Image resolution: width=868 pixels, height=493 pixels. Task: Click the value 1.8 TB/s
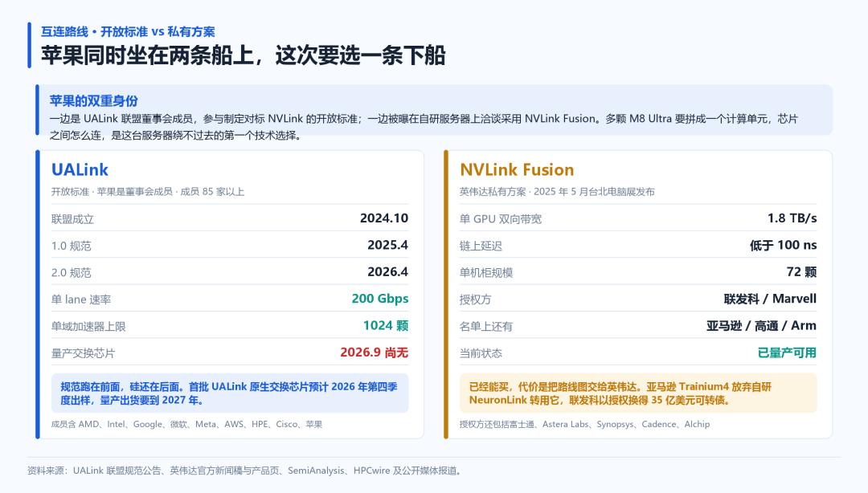[792, 218]
